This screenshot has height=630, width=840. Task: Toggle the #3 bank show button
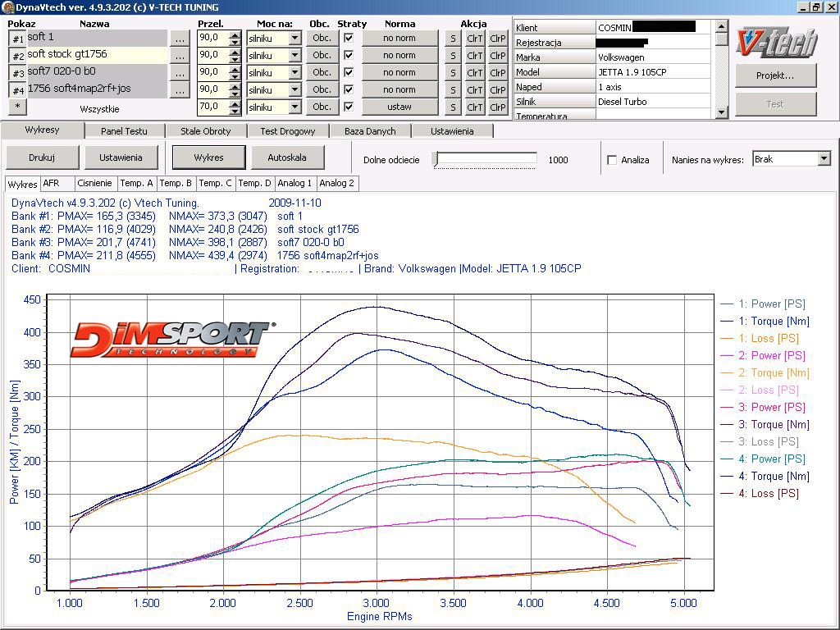17,73
